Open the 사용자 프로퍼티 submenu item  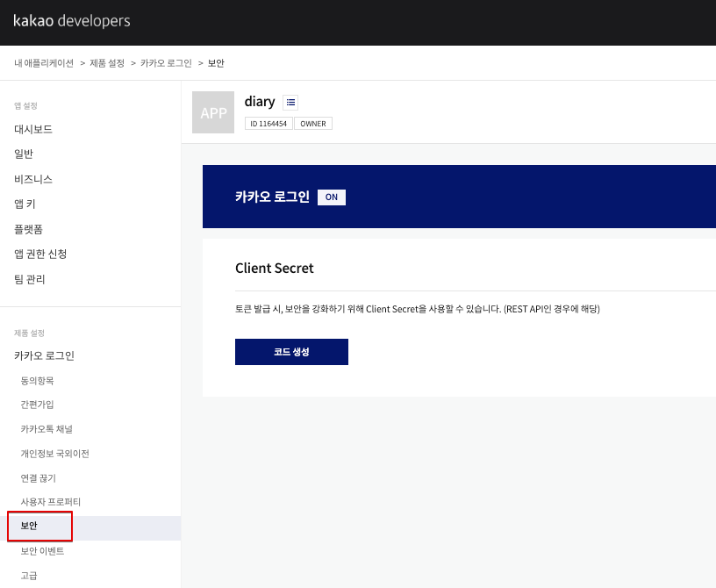pyautogui.click(x=51, y=502)
